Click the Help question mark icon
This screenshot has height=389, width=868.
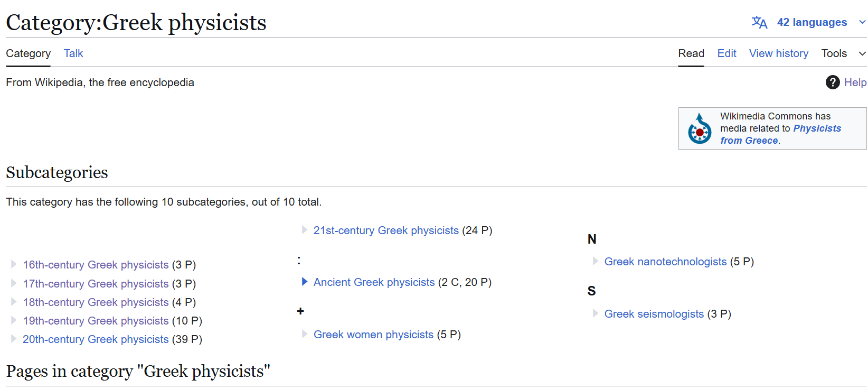833,82
